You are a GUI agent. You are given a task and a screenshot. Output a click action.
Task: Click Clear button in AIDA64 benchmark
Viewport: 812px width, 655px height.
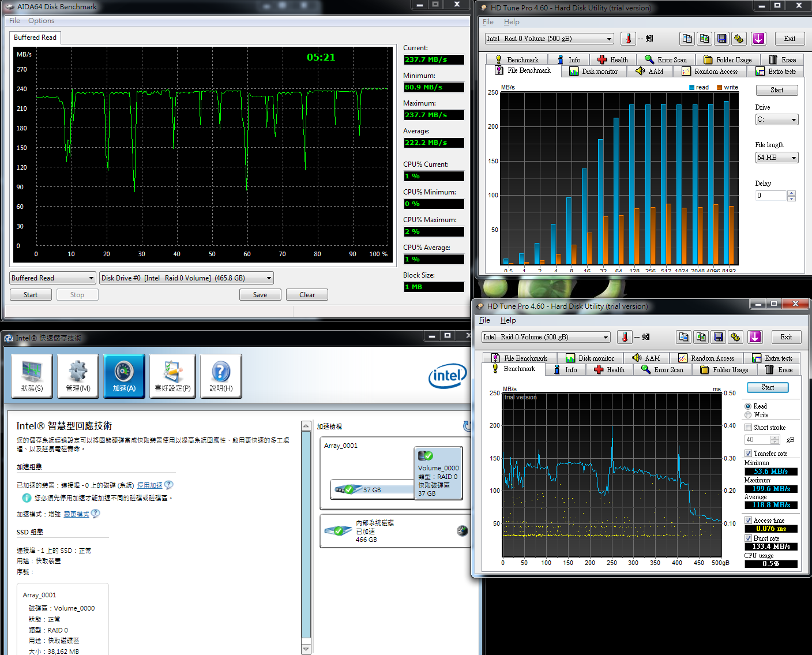click(307, 295)
